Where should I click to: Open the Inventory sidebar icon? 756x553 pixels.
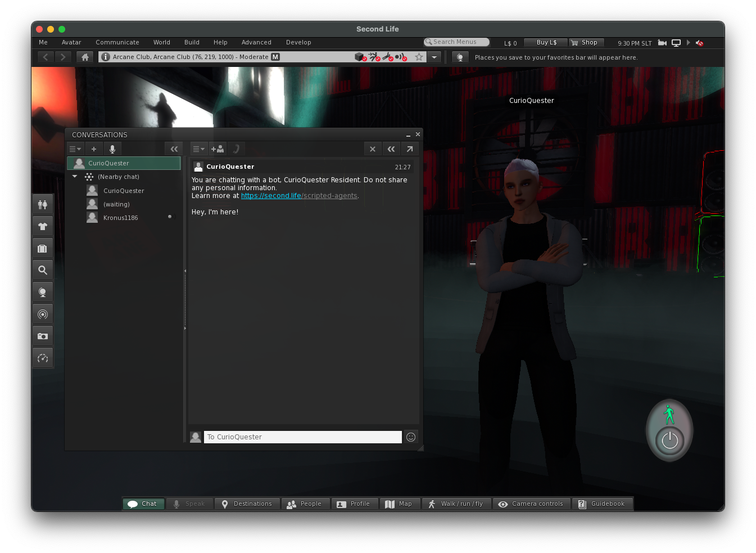click(x=43, y=249)
